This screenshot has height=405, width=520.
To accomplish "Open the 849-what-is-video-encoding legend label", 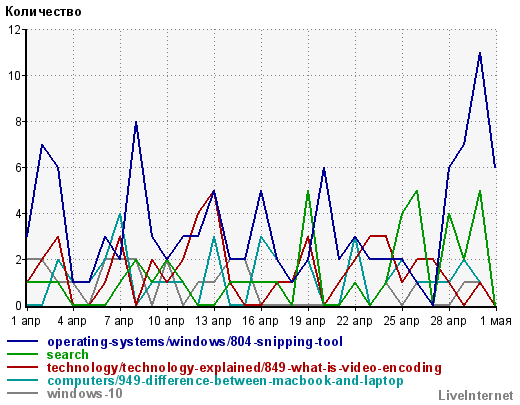I will (244, 368).
